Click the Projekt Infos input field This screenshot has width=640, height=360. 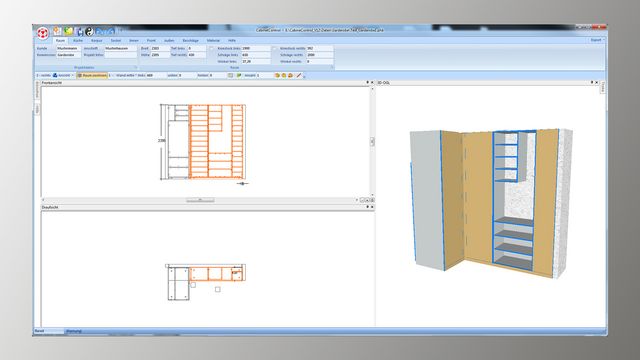pyautogui.click(x=121, y=55)
